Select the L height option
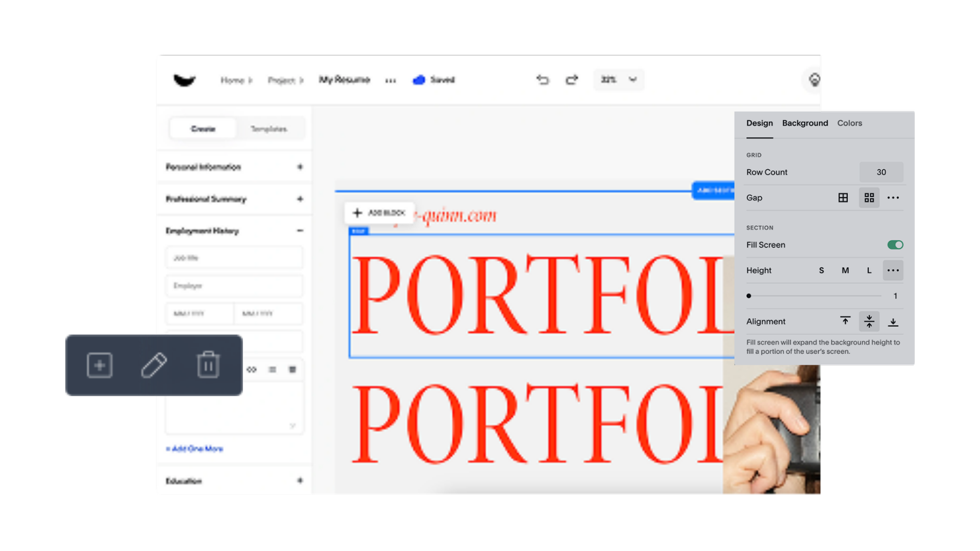 (x=869, y=270)
